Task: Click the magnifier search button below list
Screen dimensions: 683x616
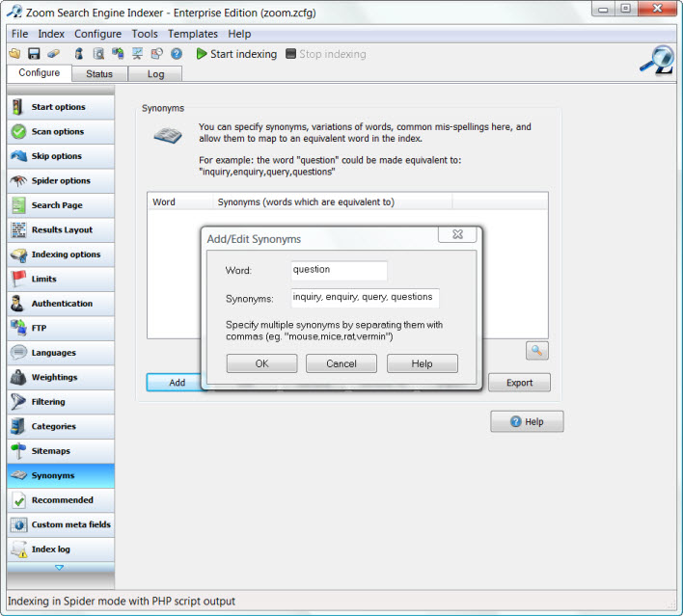Action: pyautogui.click(x=536, y=351)
